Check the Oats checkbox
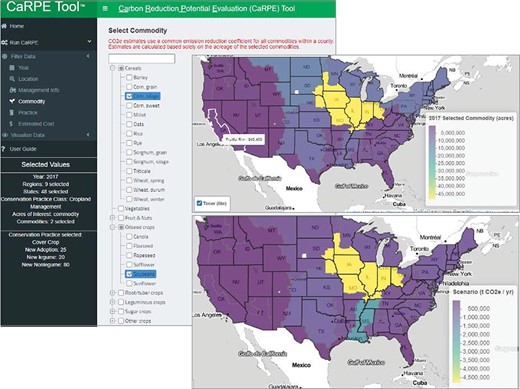 point(129,124)
